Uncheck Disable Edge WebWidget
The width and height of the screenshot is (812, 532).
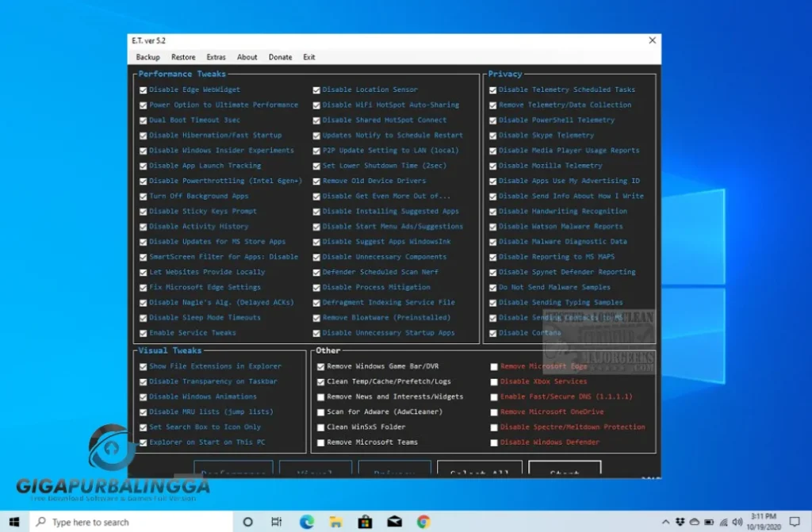click(144, 90)
